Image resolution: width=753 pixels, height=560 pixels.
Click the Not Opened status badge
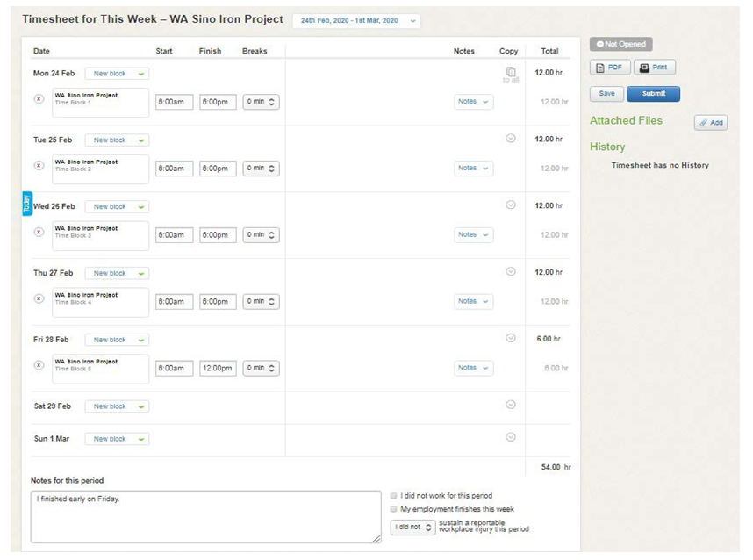pyautogui.click(x=621, y=44)
